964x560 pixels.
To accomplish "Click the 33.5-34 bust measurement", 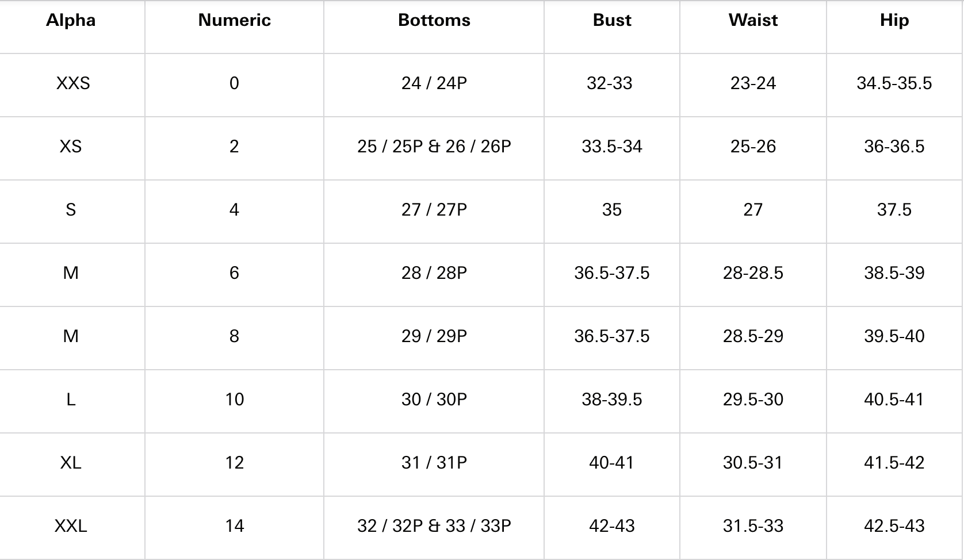I will click(x=612, y=147).
